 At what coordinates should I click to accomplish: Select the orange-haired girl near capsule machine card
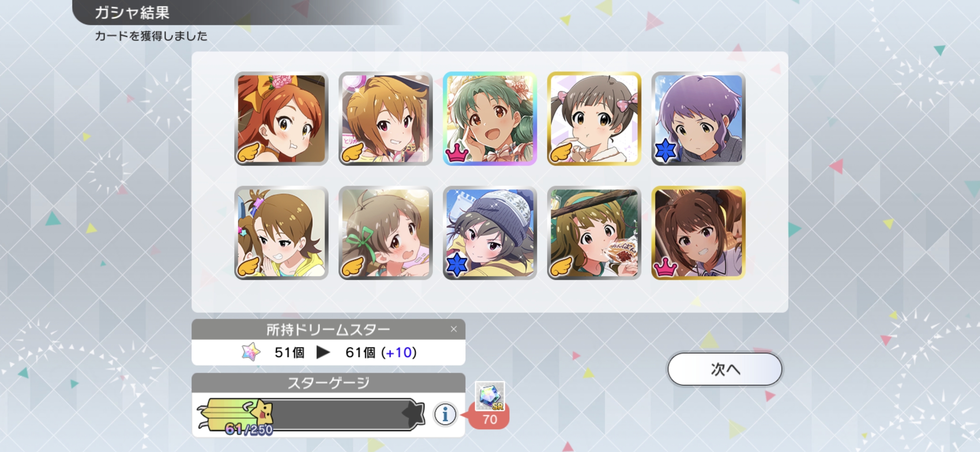[385, 118]
